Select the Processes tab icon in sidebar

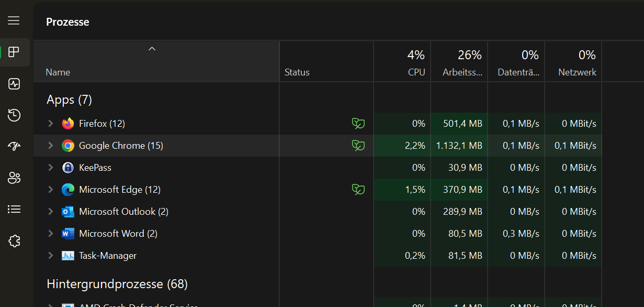[14, 52]
